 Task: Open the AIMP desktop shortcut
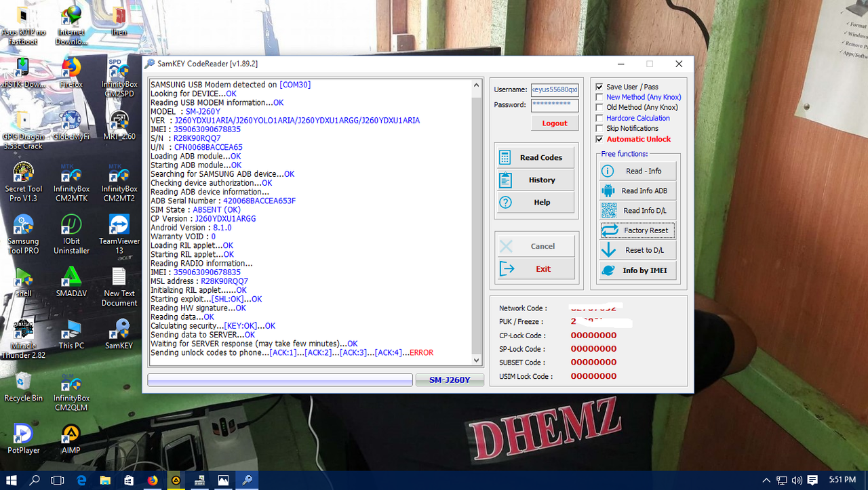[71, 439]
